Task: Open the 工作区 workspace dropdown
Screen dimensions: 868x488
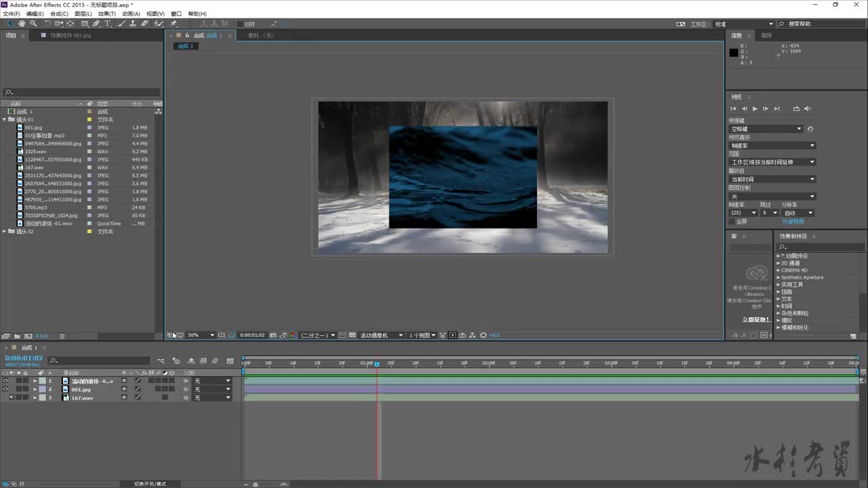Action: (x=745, y=24)
